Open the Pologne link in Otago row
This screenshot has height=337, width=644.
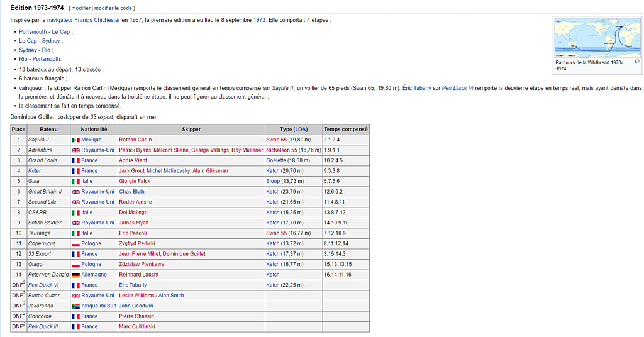tap(91, 264)
